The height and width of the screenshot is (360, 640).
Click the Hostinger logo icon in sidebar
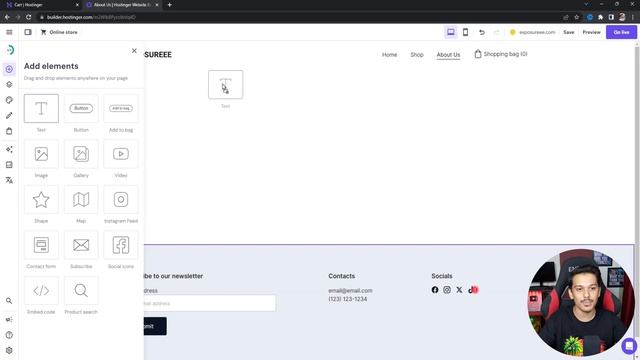pos(10,50)
